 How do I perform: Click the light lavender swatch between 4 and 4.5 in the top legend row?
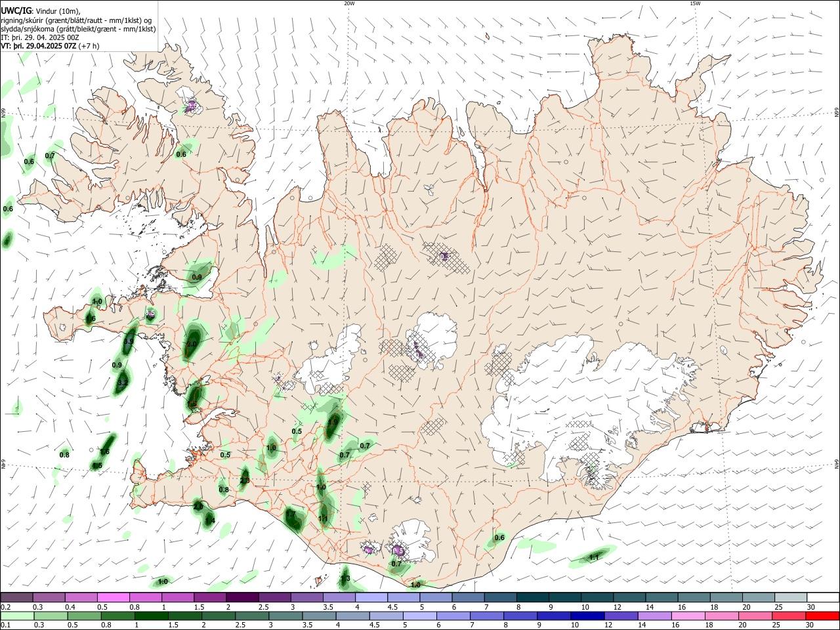point(371,597)
